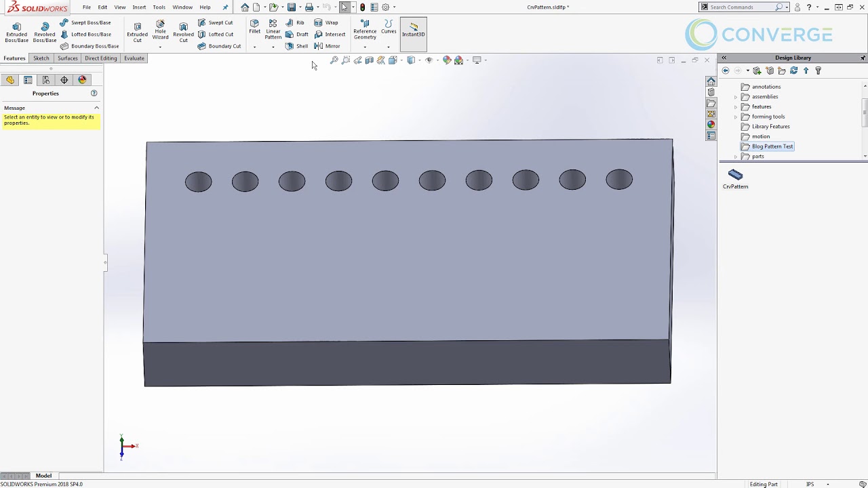The height and width of the screenshot is (488, 868).
Task: Choose the Boundary Cut command
Action: (x=219, y=46)
